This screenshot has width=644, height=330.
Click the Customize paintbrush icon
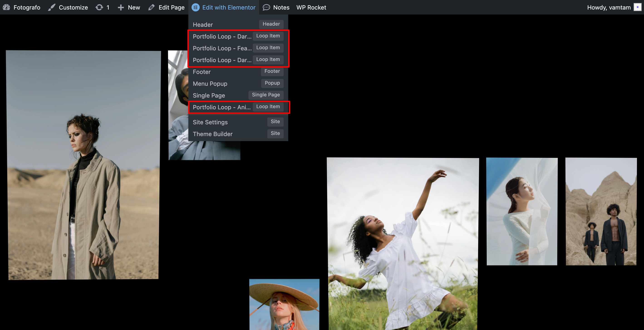click(x=52, y=7)
